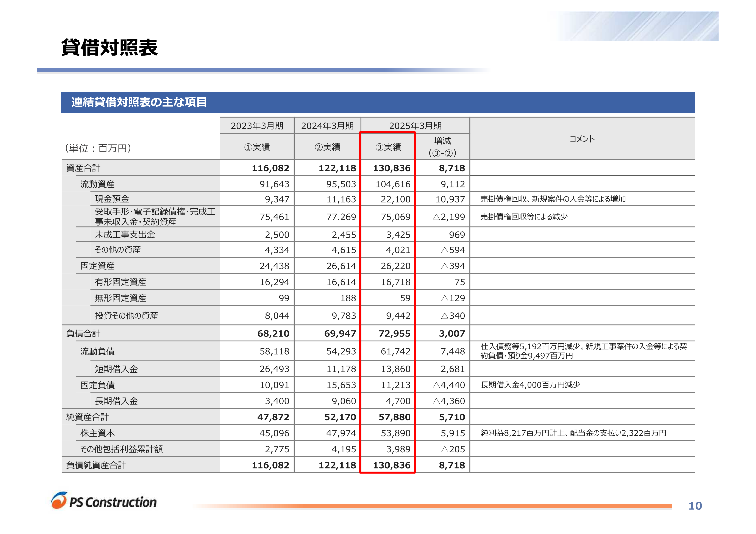The height and width of the screenshot is (534, 756).
Task: Click the 3,007 change in 負債合計 row
Action: tap(452, 334)
